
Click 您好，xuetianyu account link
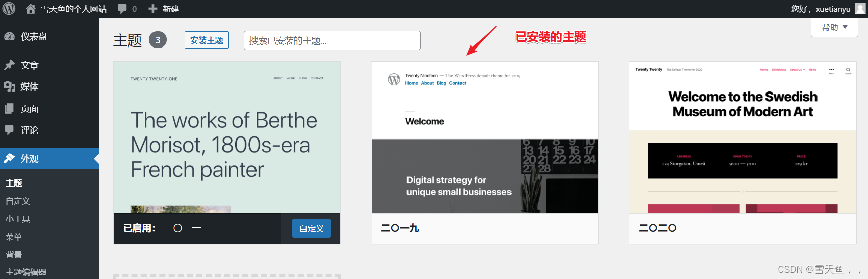[x=821, y=9]
